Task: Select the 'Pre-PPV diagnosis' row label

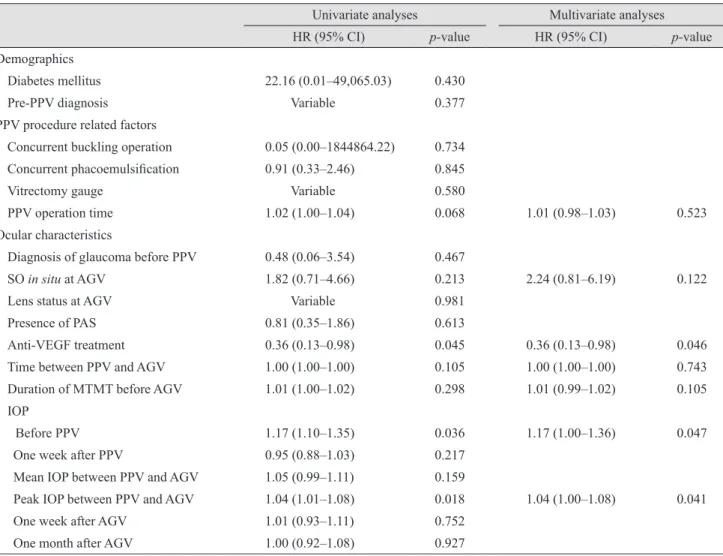Action: point(58,103)
